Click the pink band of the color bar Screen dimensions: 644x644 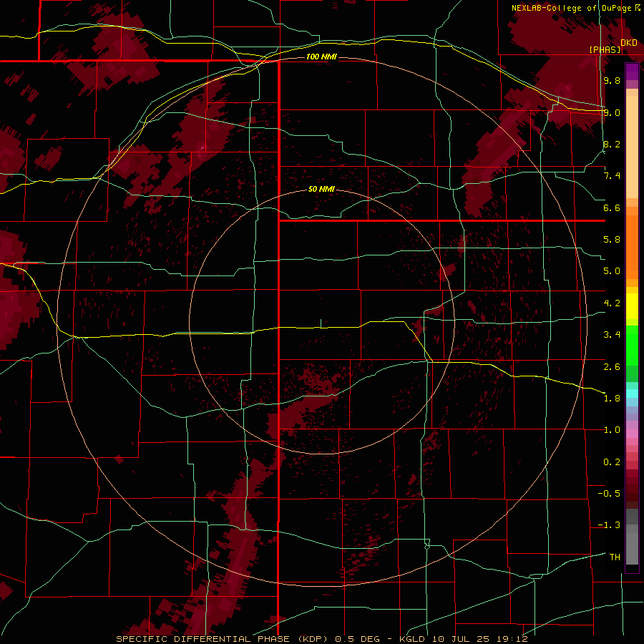(x=632, y=434)
